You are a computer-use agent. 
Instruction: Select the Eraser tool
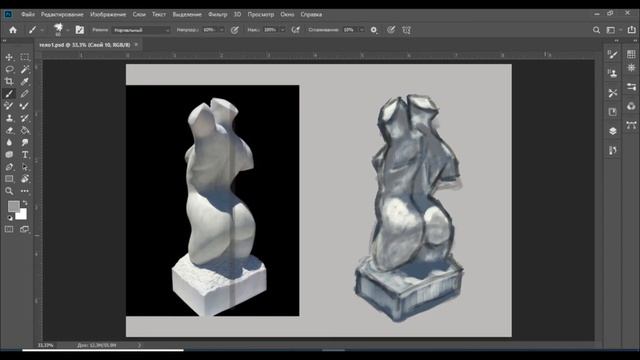pyautogui.click(x=9, y=131)
